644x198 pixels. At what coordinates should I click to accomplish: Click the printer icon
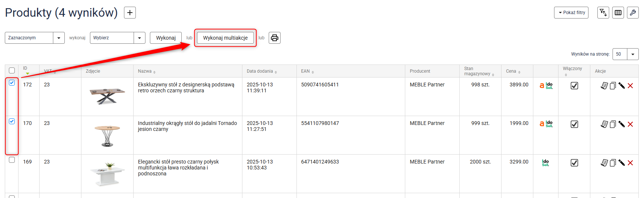point(274,38)
